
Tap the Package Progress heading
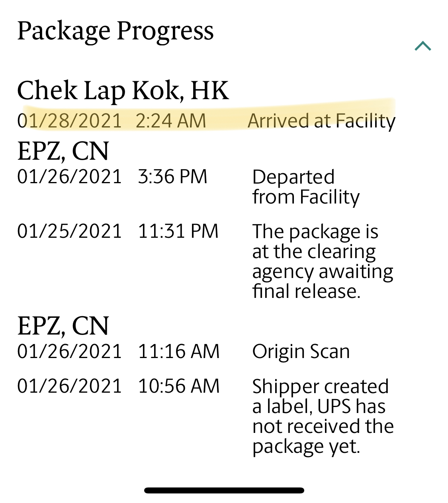(x=115, y=31)
